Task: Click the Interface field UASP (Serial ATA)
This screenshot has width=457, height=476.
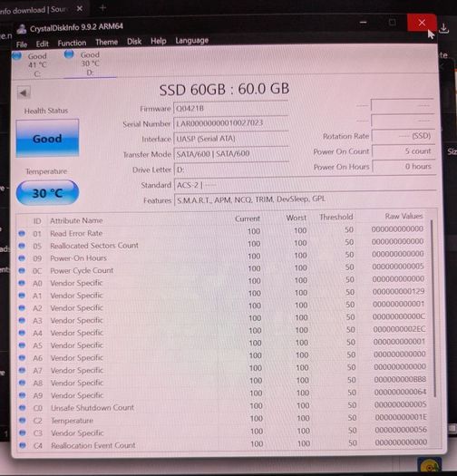Action: click(231, 139)
